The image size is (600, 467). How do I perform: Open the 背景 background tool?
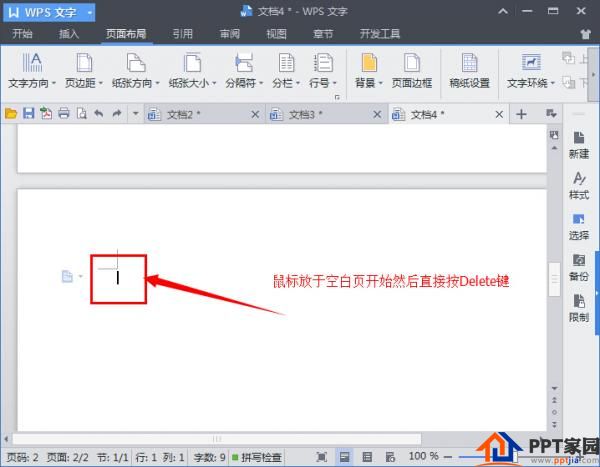pyautogui.click(x=368, y=71)
